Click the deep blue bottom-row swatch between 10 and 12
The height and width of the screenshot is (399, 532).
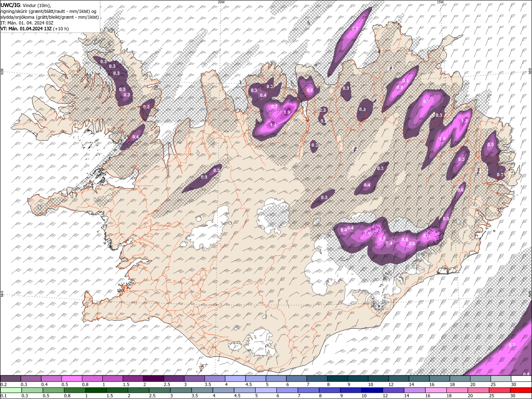coord(372,390)
